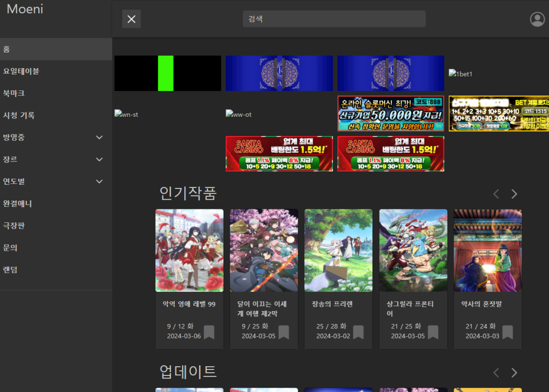Screen dimensions: 549x392
Task: Open the 장송의 프리렌 poster
Action: pyautogui.click(x=339, y=251)
